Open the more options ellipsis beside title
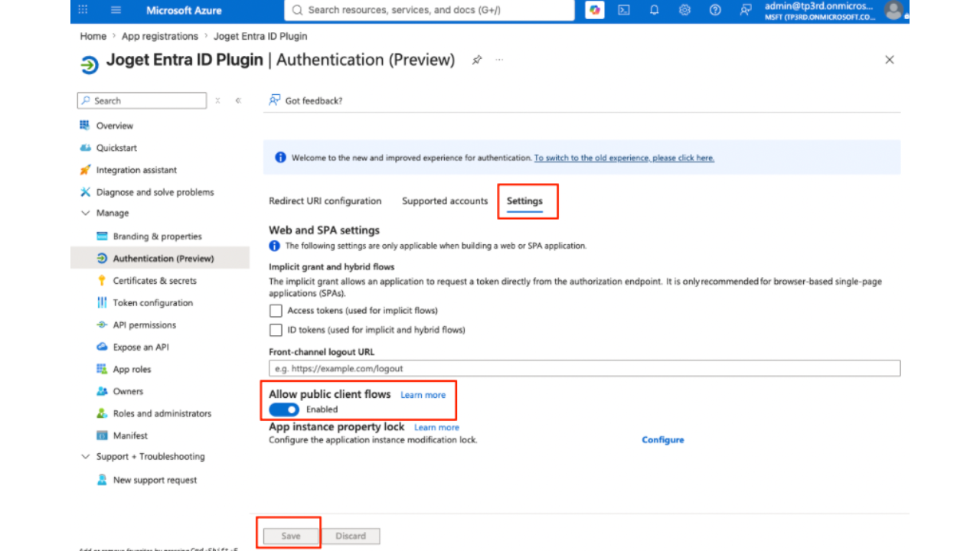 [x=499, y=60]
